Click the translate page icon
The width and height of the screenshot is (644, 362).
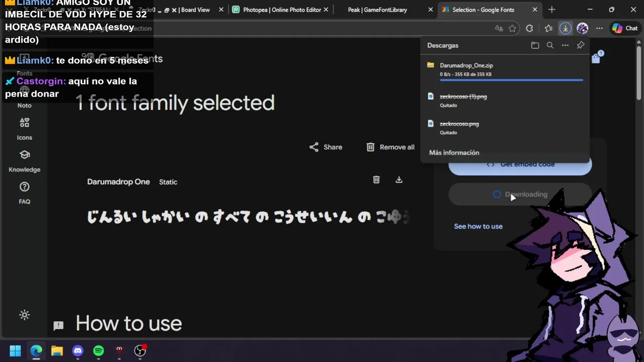[x=499, y=28]
